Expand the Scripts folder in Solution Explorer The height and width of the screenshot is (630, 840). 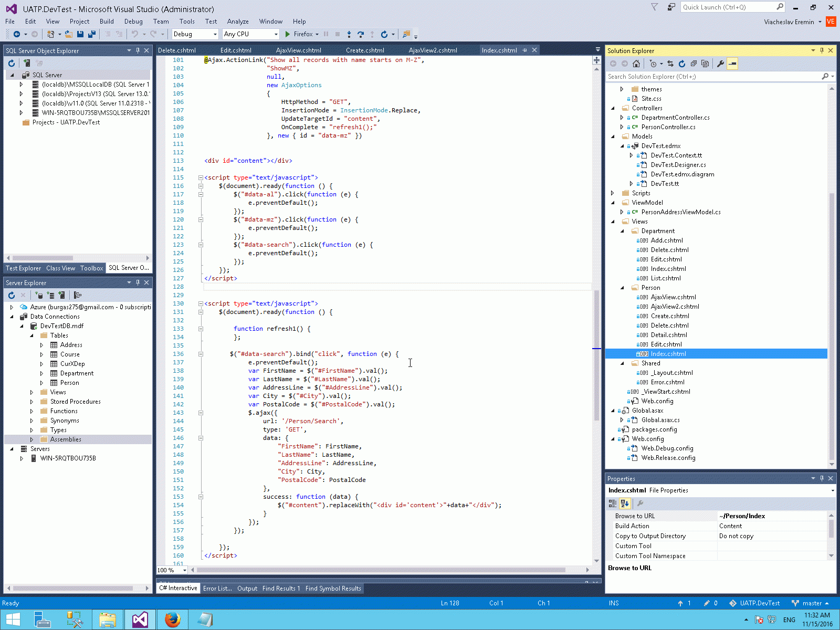pyautogui.click(x=613, y=193)
